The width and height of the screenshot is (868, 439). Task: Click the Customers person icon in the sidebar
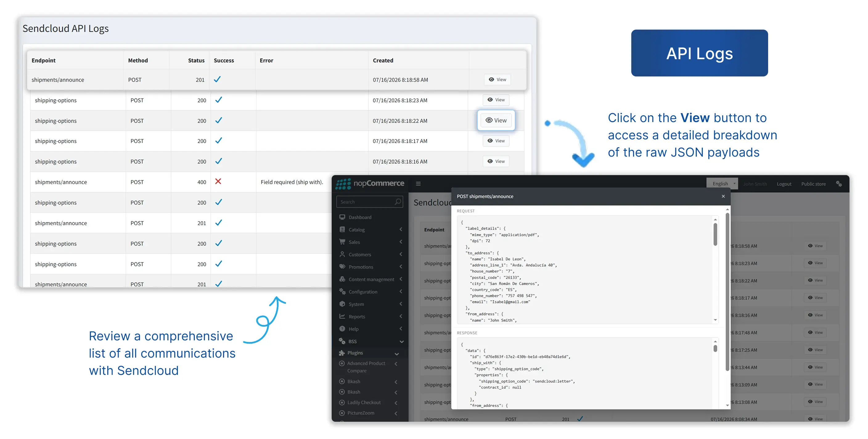pos(342,254)
